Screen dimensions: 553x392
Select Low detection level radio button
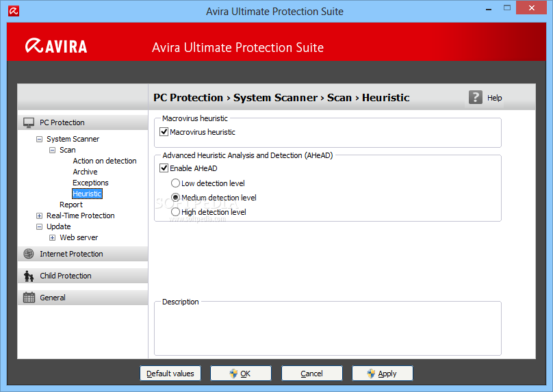[x=175, y=183]
